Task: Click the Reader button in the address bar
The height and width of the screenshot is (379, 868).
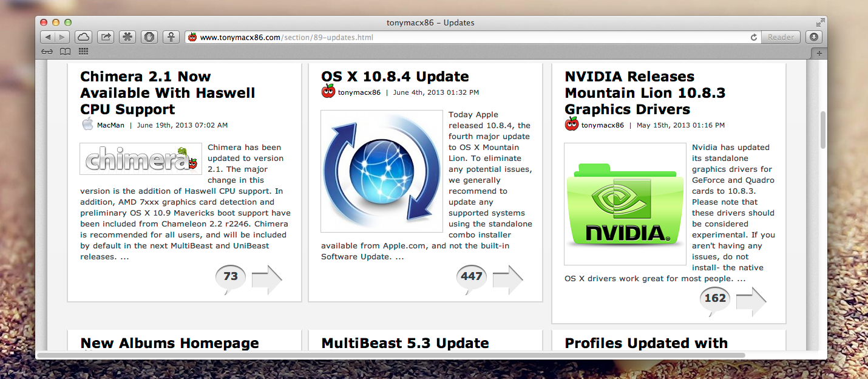Action: pyautogui.click(x=781, y=37)
